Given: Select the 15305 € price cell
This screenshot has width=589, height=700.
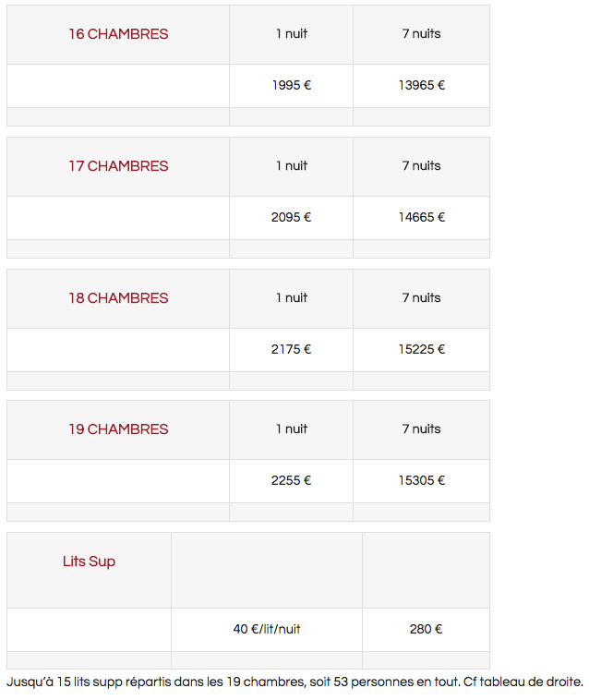Looking at the screenshot, I should [x=422, y=481].
